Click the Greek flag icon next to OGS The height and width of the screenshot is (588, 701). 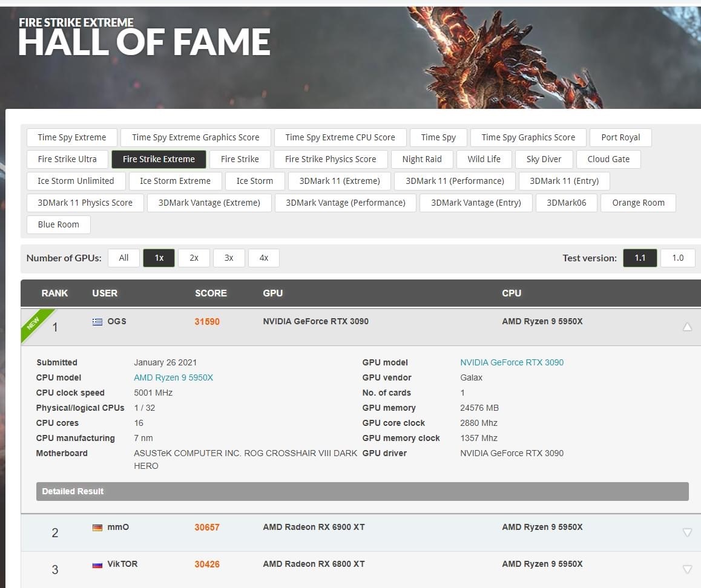click(97, 322)
